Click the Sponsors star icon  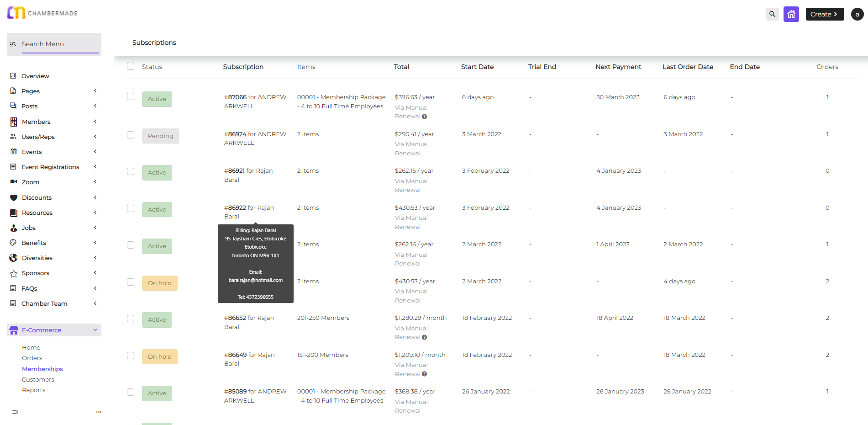coord(14,273)
